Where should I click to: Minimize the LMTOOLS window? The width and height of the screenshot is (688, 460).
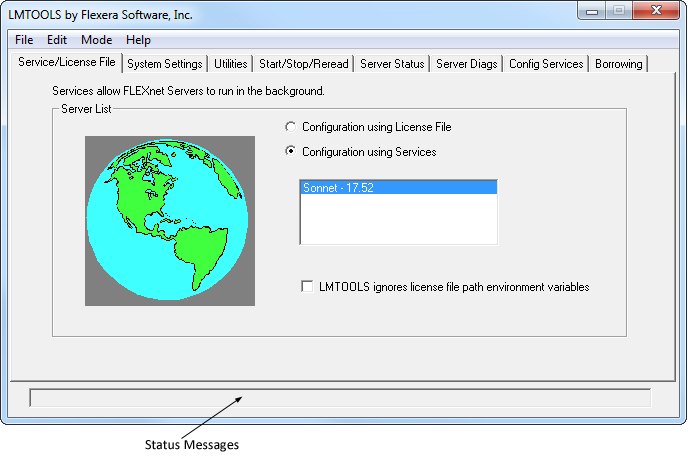[591, 11]
